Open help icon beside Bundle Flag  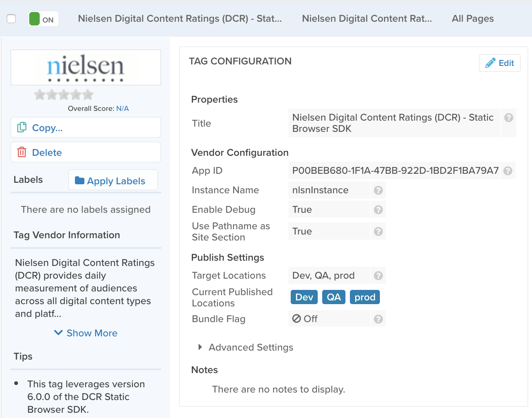point(378,319)
